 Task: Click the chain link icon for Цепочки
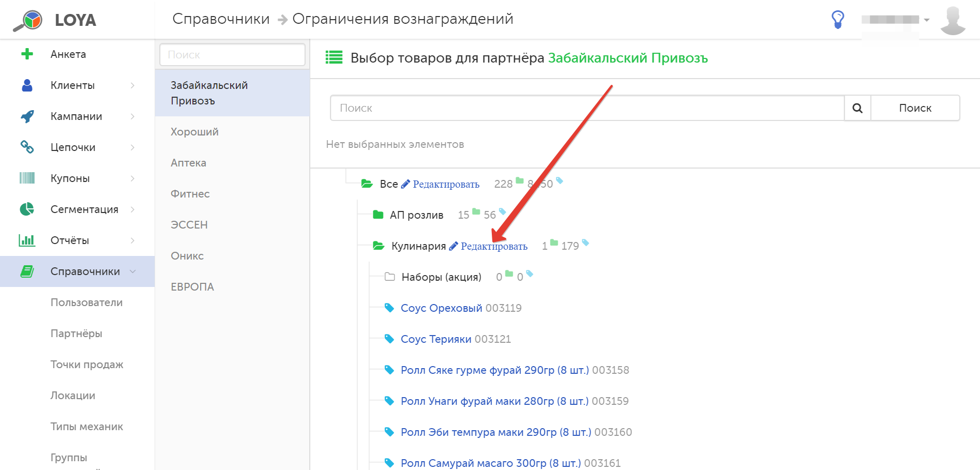(x=27, y=147)
